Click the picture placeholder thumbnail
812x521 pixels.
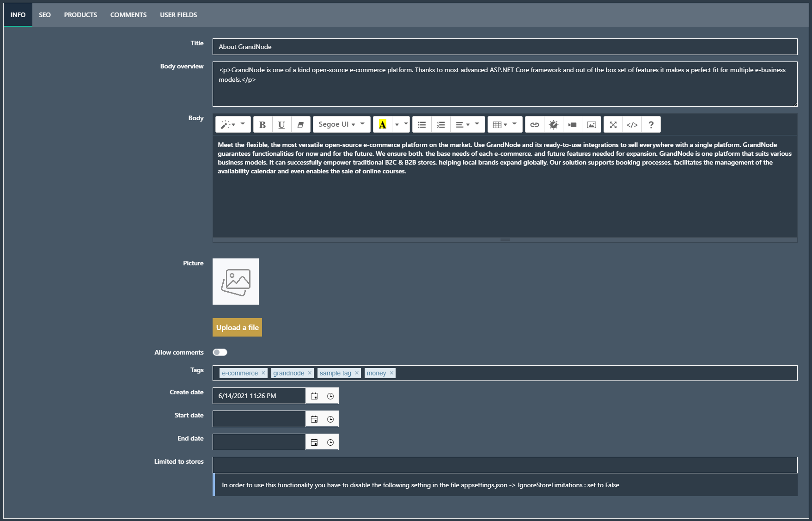[x=236, y=282]
